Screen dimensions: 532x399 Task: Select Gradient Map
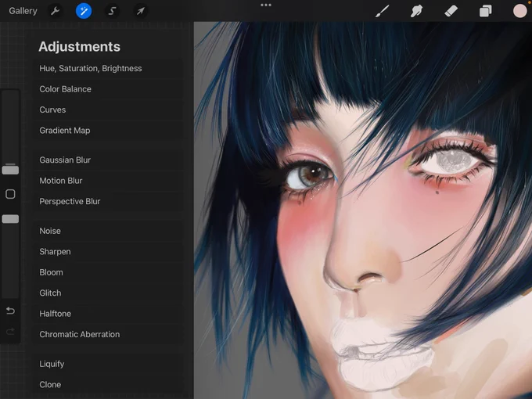[x=108, y=131]
